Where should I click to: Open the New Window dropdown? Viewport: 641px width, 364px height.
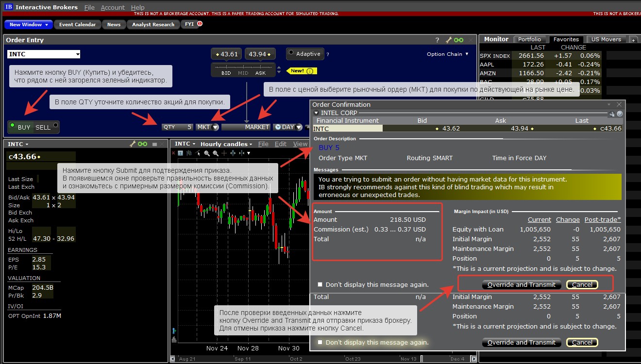29,24
